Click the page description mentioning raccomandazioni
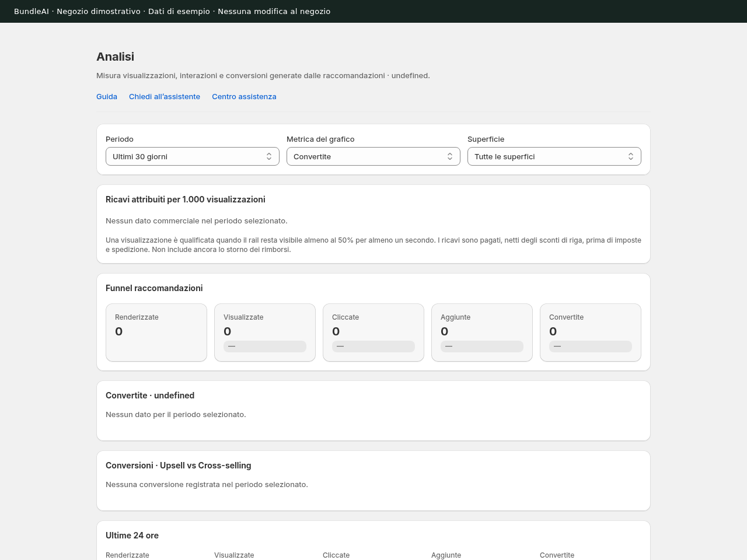This screenshot has height=560, width=747. (x=263, y=76)
